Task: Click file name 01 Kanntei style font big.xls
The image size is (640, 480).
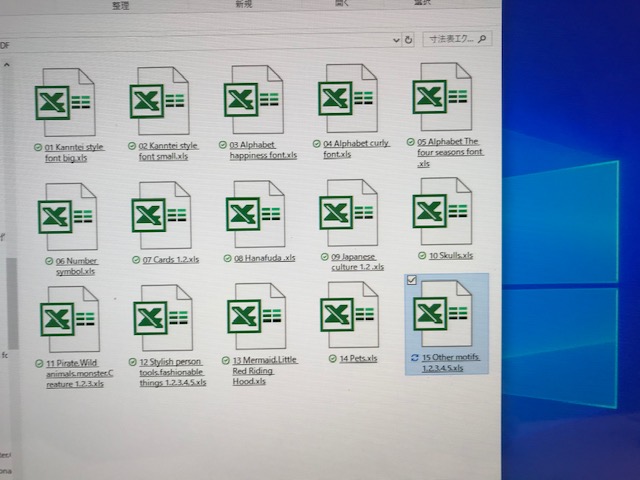Action: tap(74, 152)
